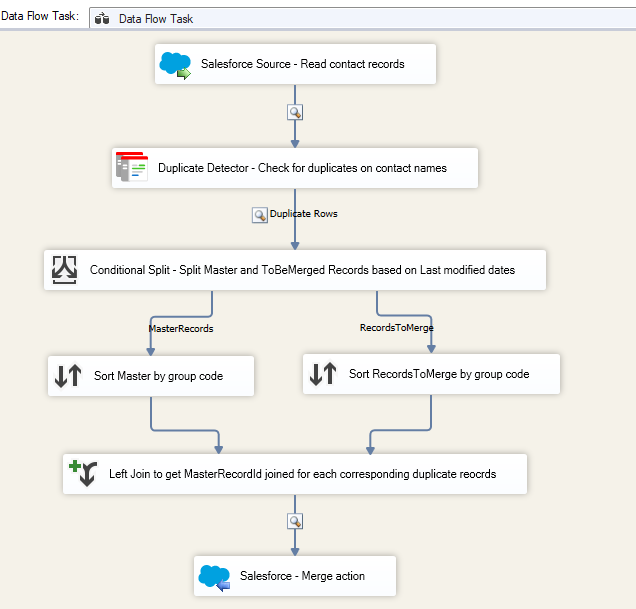Click the Salesforce Source cloud icon

pos(176,64)
